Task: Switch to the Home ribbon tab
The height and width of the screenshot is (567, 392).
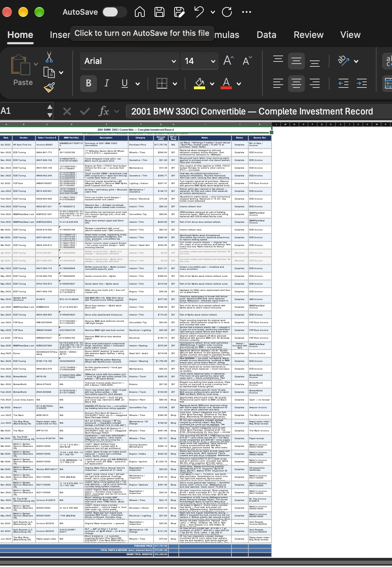Action: click(x=20, y=35)
